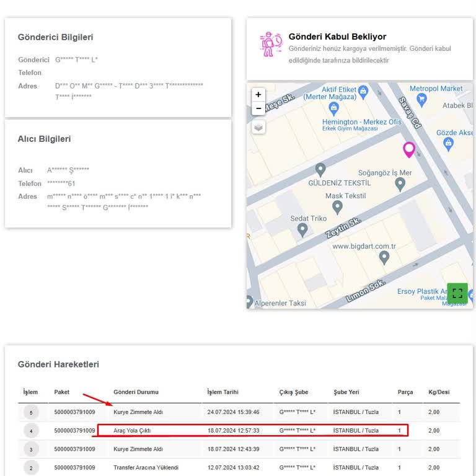
Task: Click the Gönderi Durumu column header
Action: 136,392
